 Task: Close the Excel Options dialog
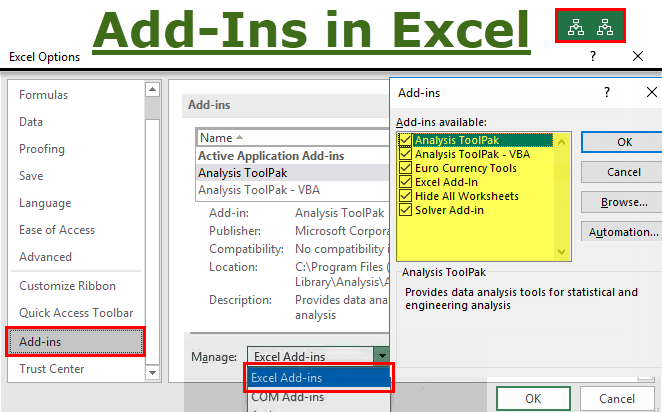(638, 56)
